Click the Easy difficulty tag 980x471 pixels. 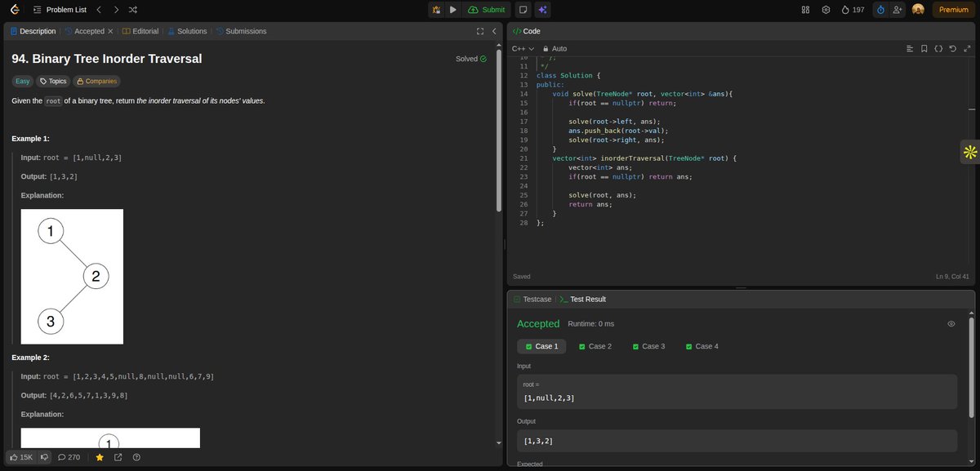point(23,82)
